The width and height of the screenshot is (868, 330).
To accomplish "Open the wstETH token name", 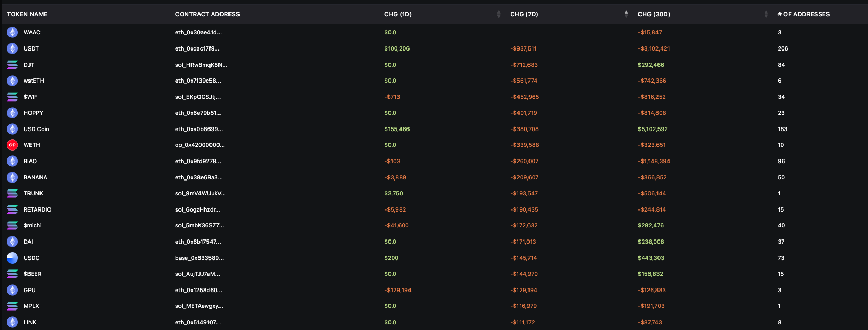I will (x=34, y=81).
